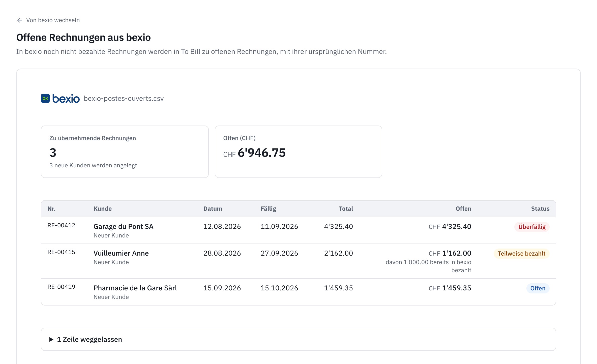
Task: Click the total amount '2'162.00'
Action: [338, 253]
